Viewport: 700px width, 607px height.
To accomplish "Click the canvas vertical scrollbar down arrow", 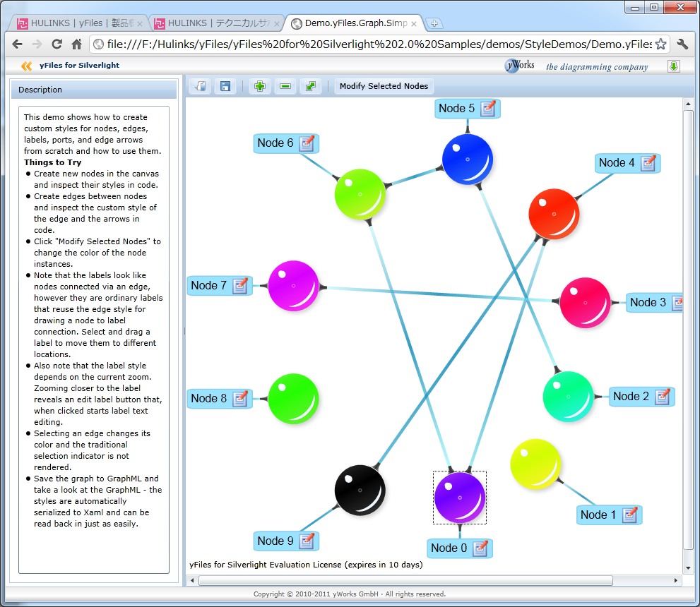I will coord(688,567).
